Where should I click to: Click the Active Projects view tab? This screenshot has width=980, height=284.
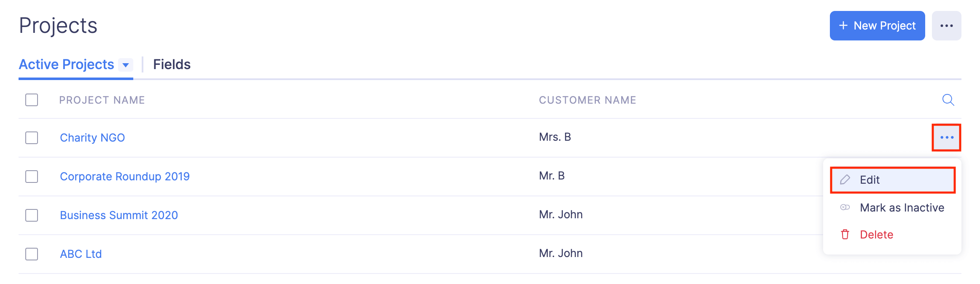tap(67, 64)
